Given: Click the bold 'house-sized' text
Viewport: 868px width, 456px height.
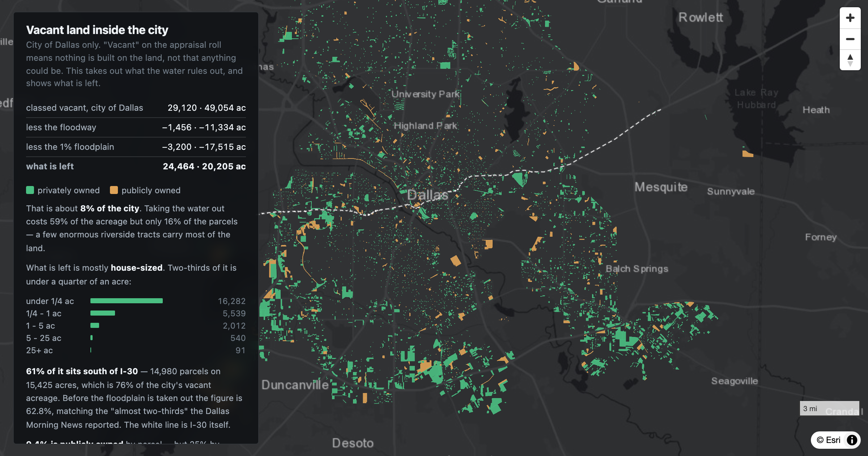Looking at the screenshot, I should tap(137, 268).
